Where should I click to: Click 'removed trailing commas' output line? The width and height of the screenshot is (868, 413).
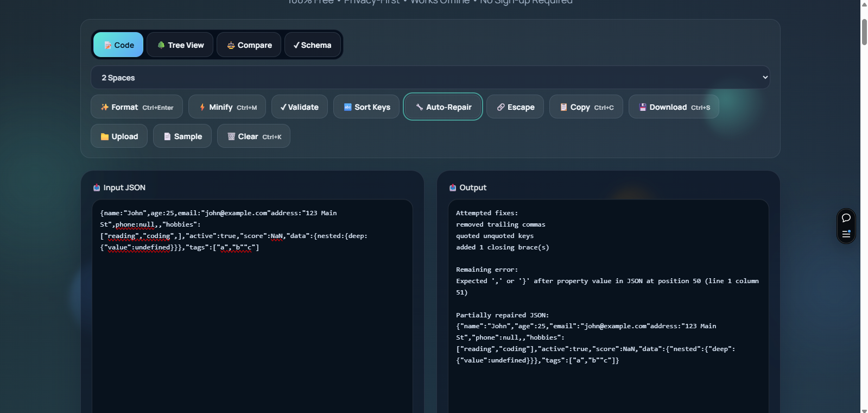pyautogui.click(x=500, y=224)
